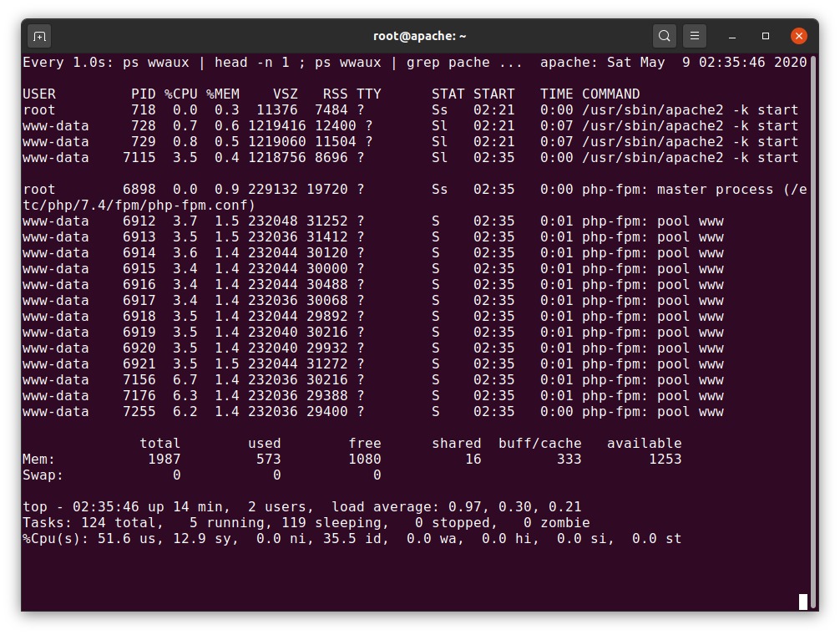
Task: Select PID 6918 in the process list
Action: (x=139, y=316)
